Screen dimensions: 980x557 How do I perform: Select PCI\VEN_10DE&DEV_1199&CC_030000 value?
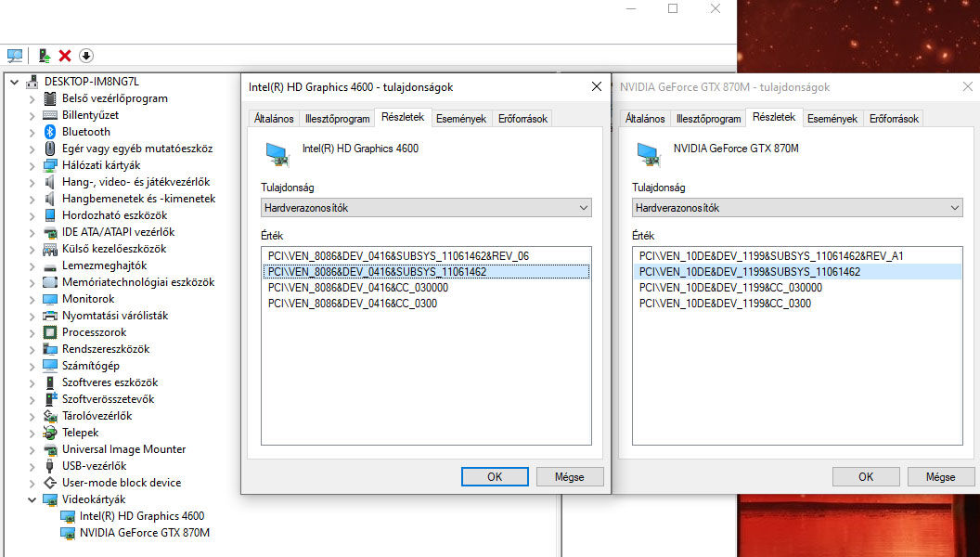[797, 288]
